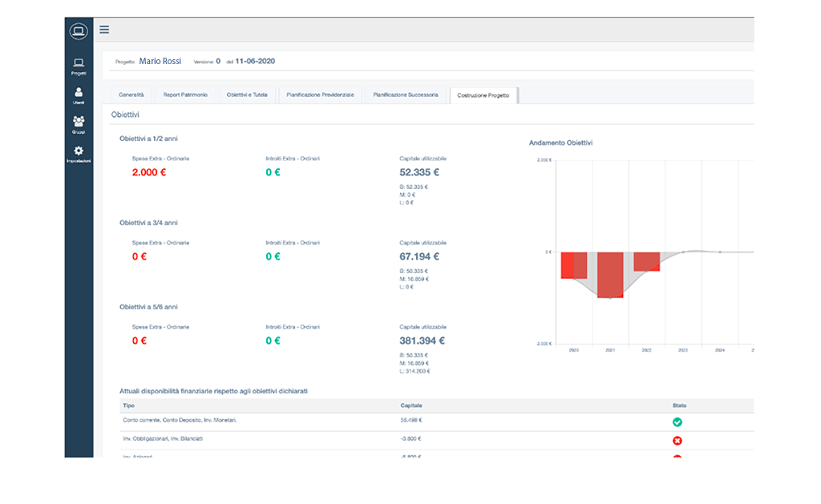Open Gruppi section in sidebar

pos(78,125)
